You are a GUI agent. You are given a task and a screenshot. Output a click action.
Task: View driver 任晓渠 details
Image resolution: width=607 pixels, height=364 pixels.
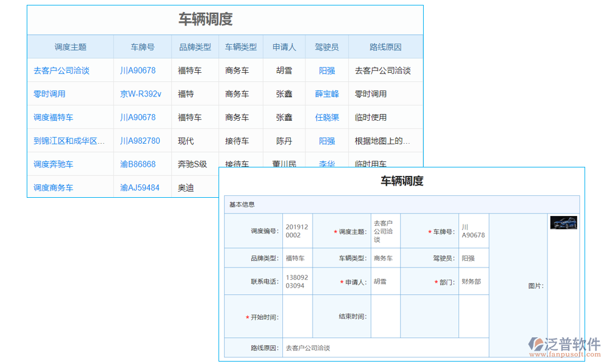click(x=327, y=117)
